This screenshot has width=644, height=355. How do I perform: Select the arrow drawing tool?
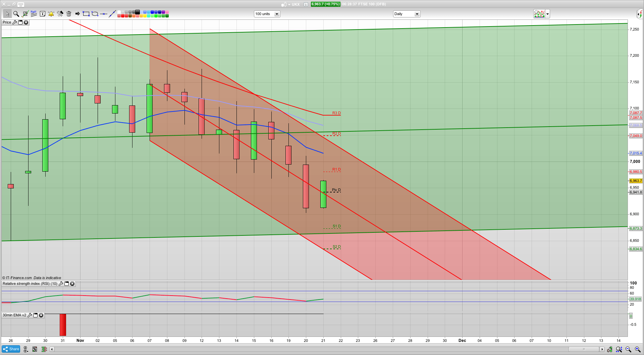point(77,14)
